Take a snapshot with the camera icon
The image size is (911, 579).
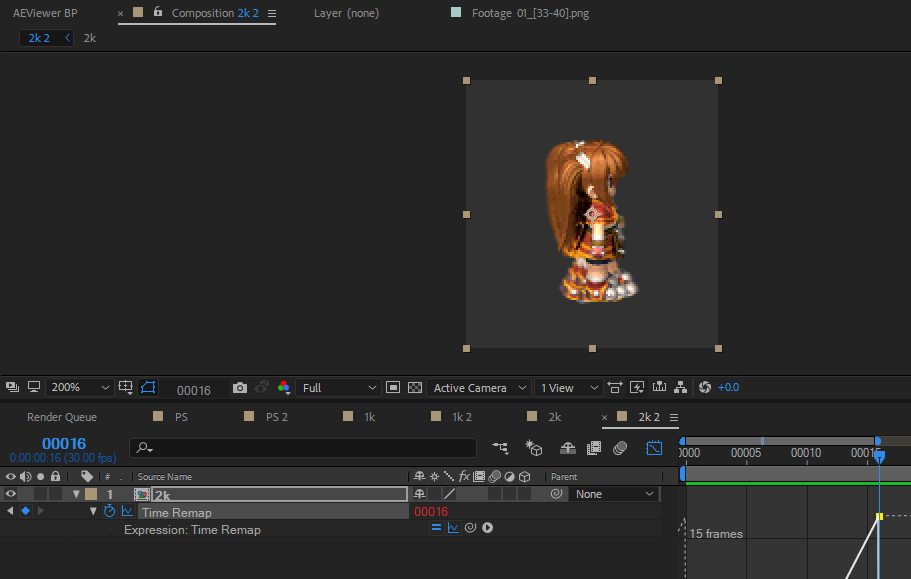tap(239, 388)
